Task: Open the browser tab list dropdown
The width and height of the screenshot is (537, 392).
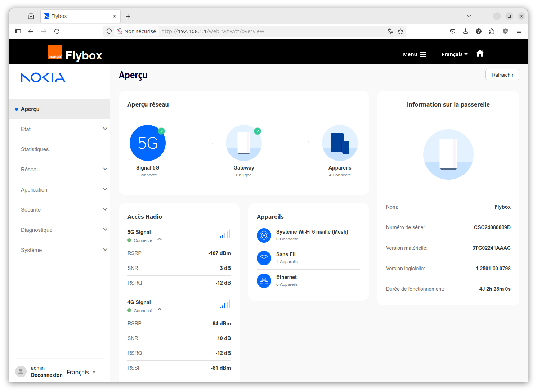Action: [x=469, y=16]
